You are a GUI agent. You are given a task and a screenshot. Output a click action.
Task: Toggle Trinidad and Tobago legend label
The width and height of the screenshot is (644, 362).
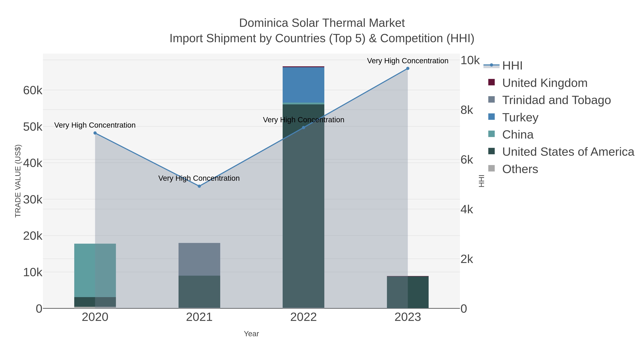coord(557,100)
